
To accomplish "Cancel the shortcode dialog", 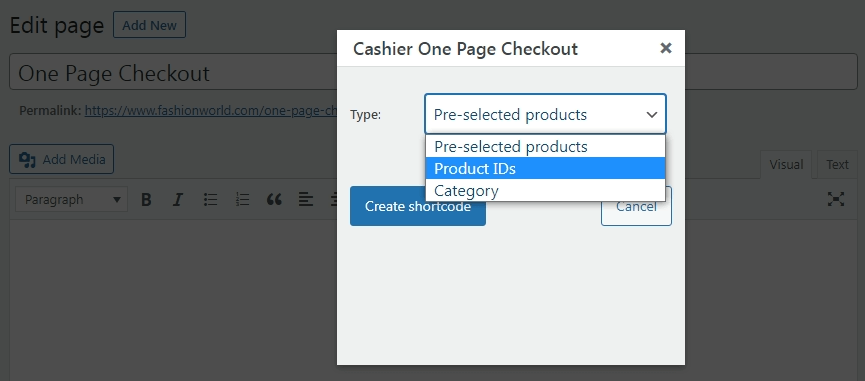I will (x=636, y=206).
